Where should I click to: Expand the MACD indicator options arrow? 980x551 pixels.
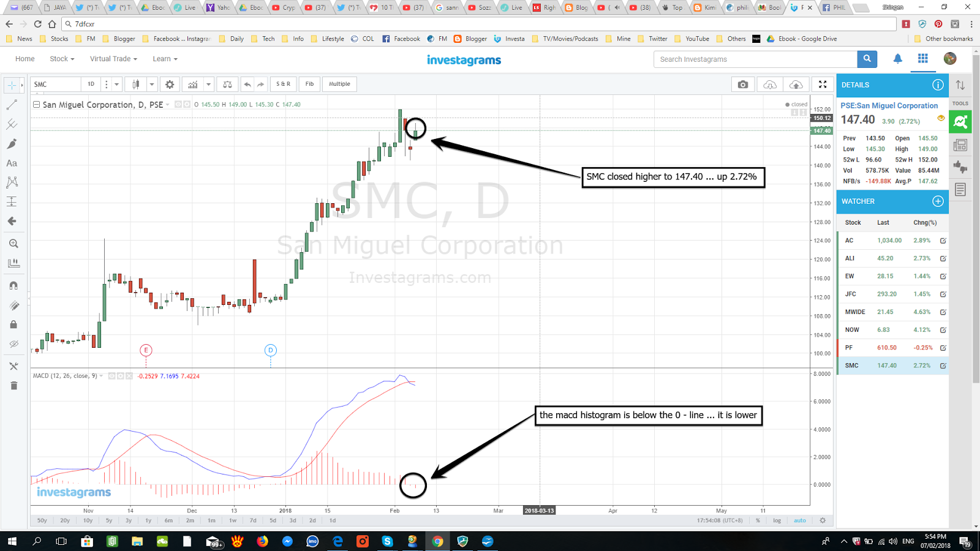(102, 376)
